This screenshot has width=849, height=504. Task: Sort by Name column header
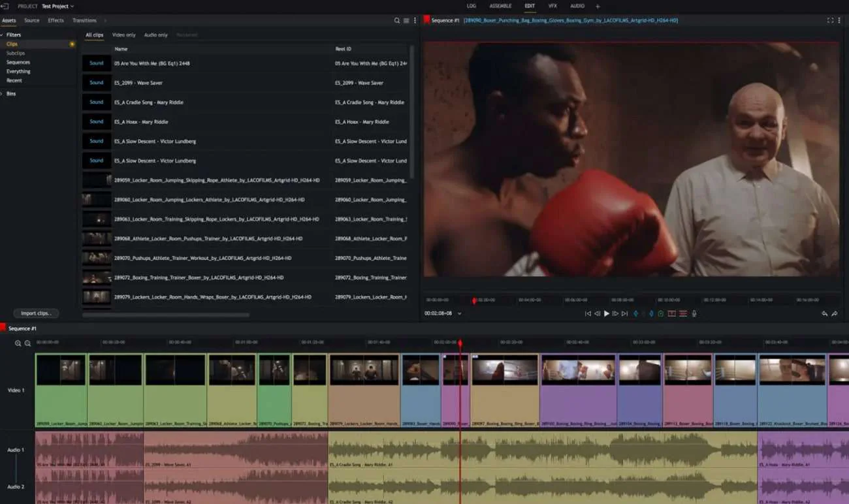pos(121,49)
